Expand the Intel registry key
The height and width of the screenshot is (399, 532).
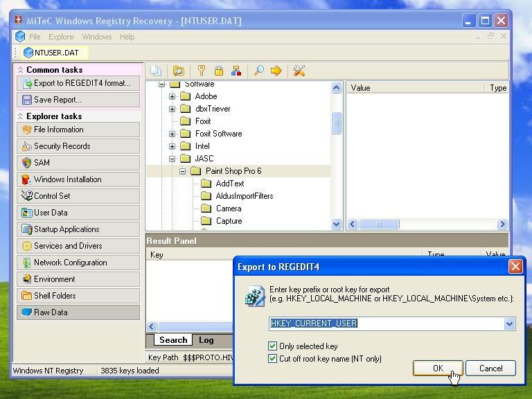point(172,147)
